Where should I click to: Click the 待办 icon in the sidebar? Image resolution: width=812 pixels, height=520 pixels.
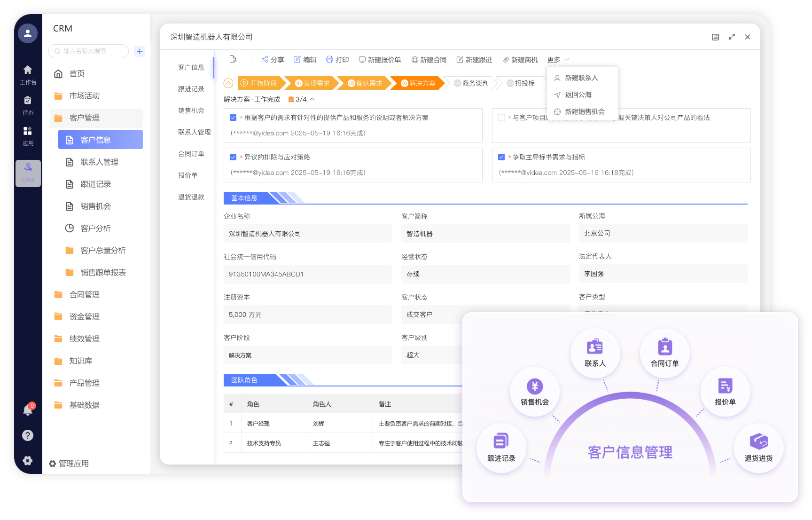[x=28, y=100]
